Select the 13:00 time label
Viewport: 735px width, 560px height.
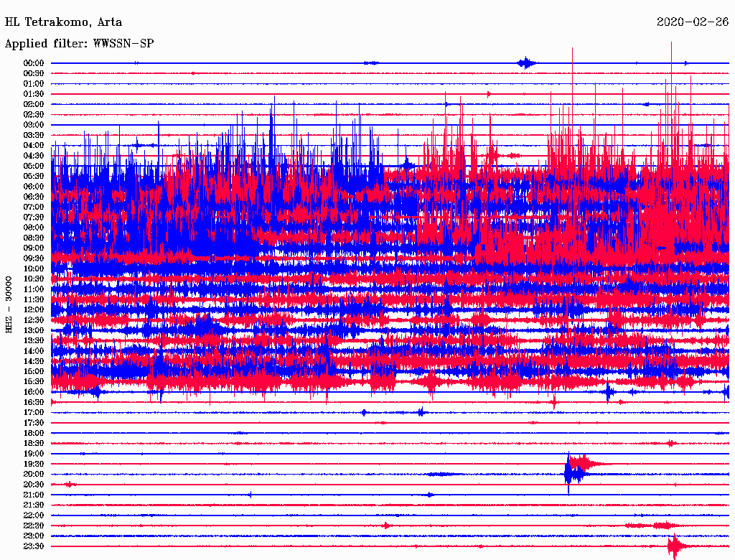coord(34,330)
